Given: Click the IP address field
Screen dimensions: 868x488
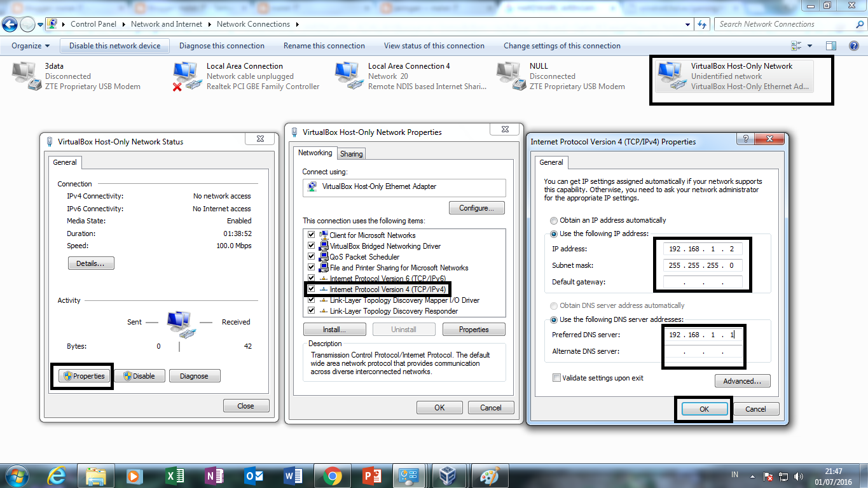Looking at the screenshot, I should pos(703,249).
